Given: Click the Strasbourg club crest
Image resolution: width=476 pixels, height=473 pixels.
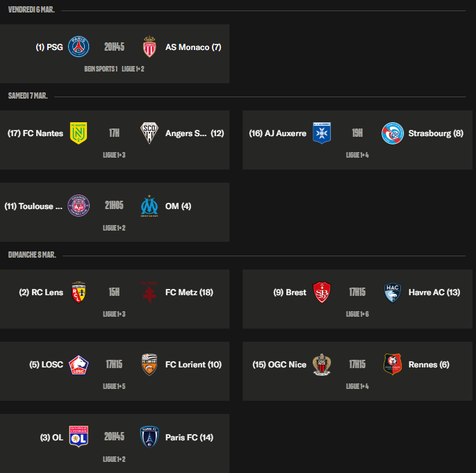Looking at the screenshot, I should (393, 133).
